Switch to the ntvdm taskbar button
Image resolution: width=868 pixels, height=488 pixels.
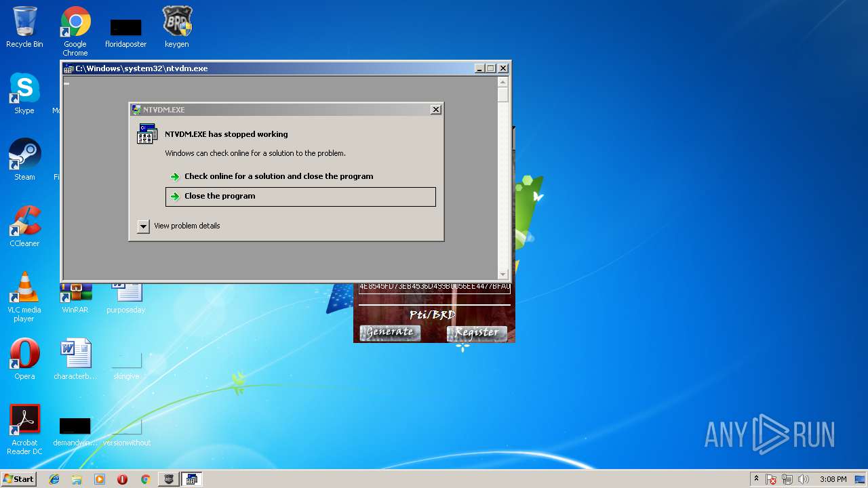[192, 479]
